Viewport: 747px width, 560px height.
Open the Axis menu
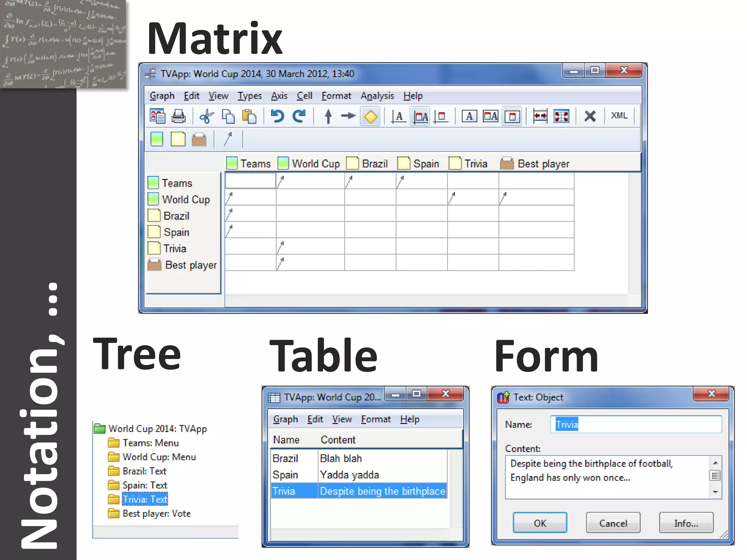(279, 96)
